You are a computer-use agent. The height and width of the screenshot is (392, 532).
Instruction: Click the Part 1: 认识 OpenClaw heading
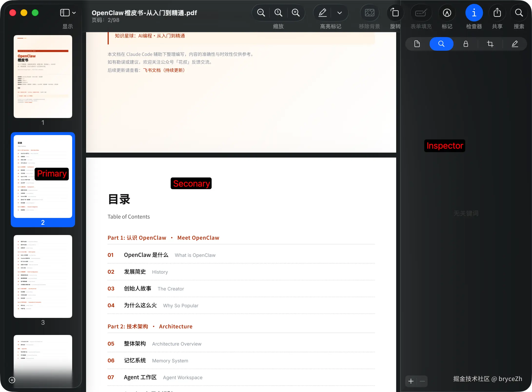(x=163, y=238)
